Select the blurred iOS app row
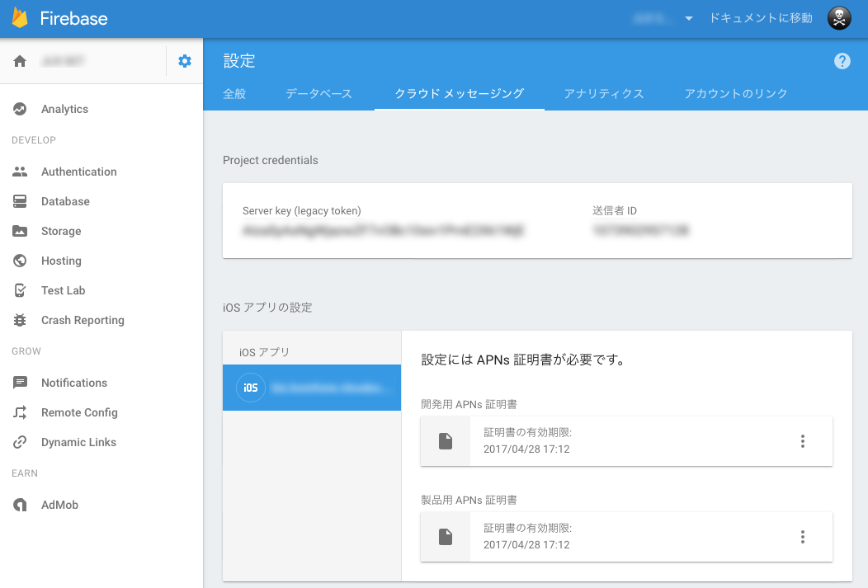Image resolution: width=868 pixels, height=588 pixels. pos(312,388)
